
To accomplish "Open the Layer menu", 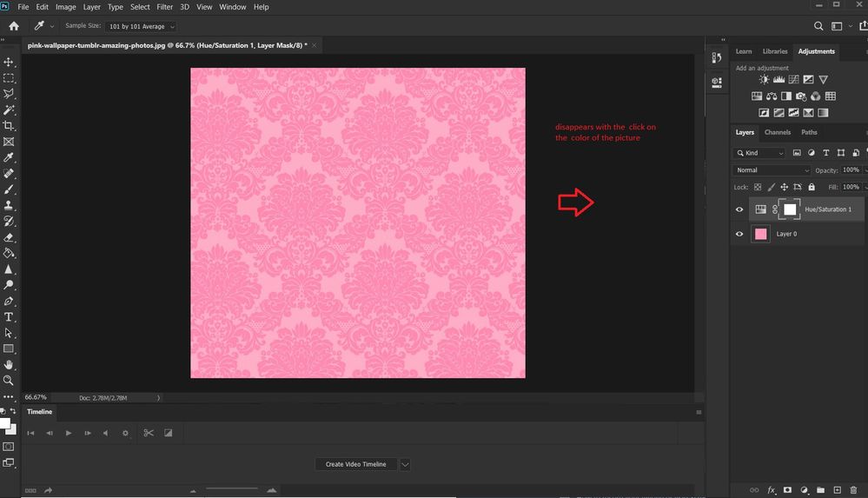I will point(92,7).
